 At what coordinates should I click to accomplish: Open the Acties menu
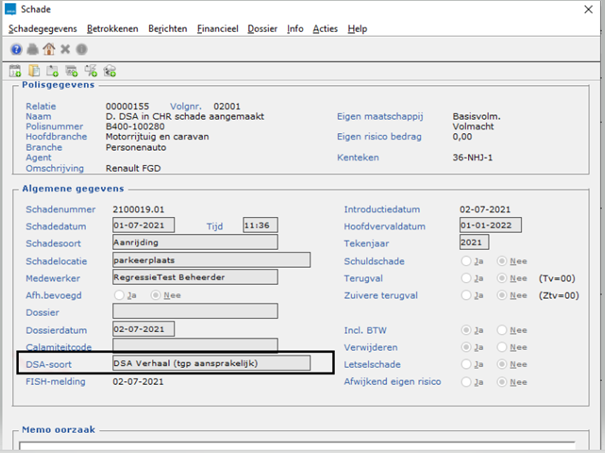[x=325, y=29]
